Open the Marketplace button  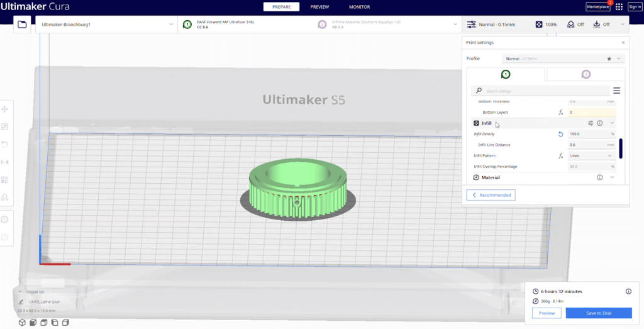598,7
